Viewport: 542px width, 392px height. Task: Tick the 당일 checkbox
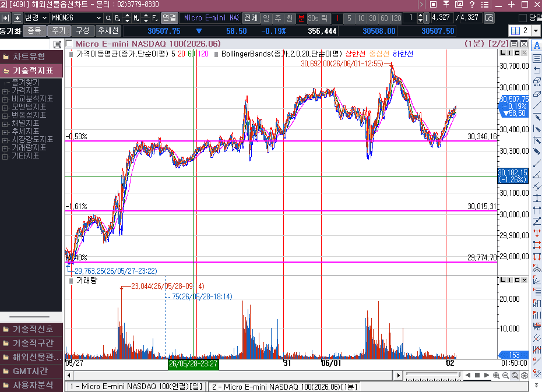click(x=523, y=18)
